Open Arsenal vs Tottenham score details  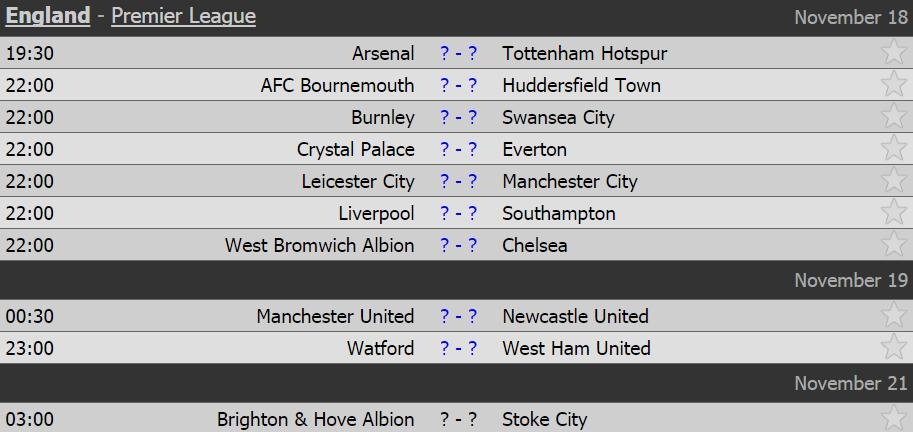(x=459, y=53)
